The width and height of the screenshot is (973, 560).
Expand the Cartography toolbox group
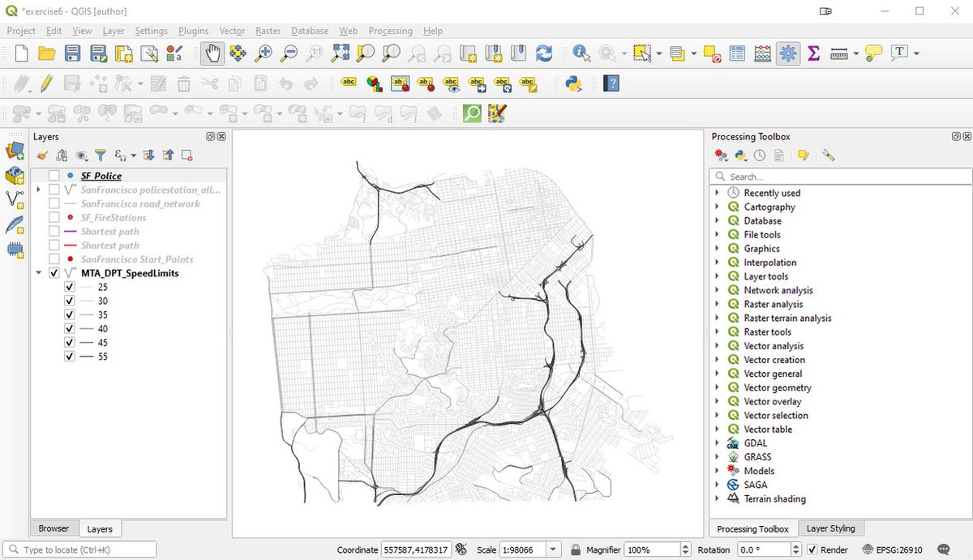pyautogui.click(x=717, y=207)
